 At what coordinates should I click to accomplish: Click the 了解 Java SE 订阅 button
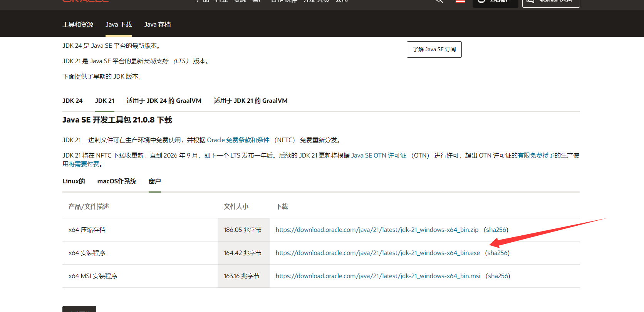coord(434,49)
